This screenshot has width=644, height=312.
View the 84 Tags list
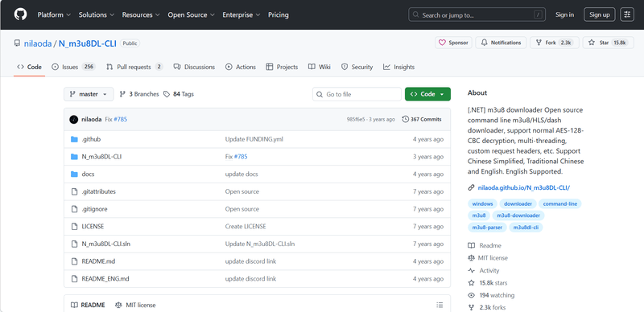(179, 94)
